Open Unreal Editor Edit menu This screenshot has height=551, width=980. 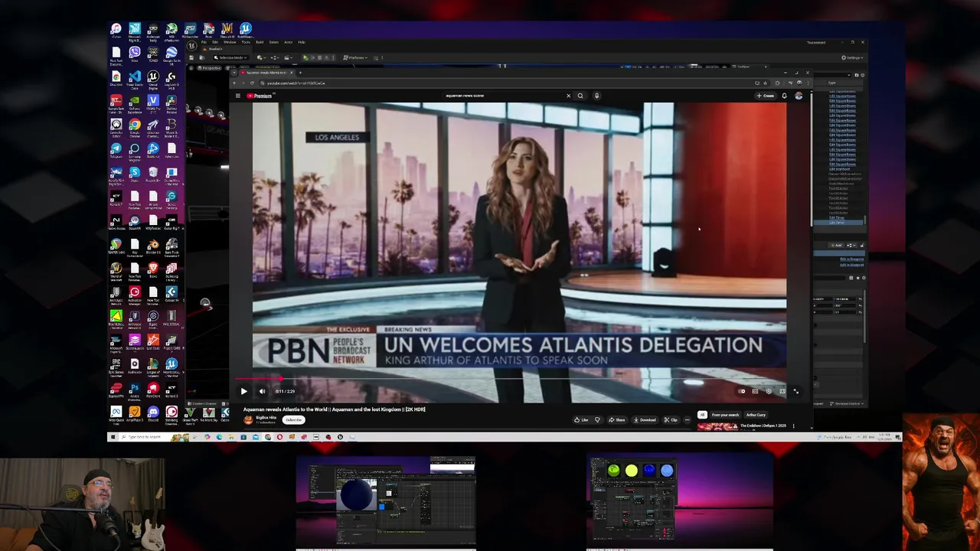215,42
